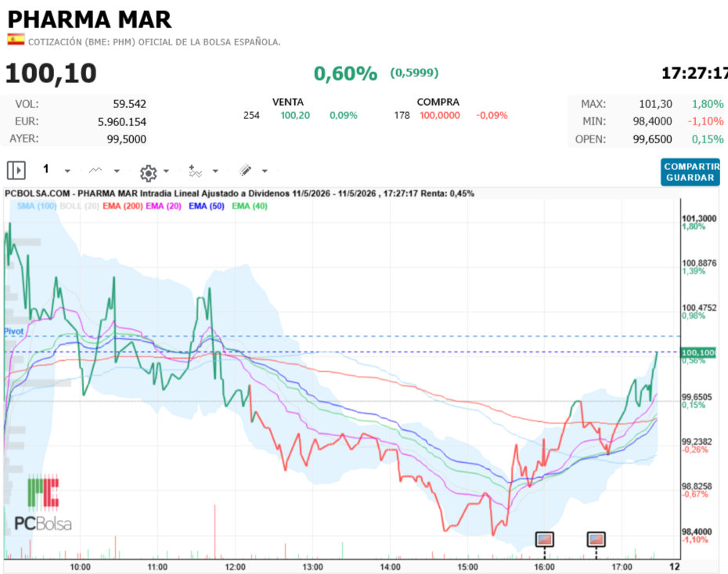Click the 17:27:17 timestamp at top right
The image size is (728, 574).
pos(694,74)
